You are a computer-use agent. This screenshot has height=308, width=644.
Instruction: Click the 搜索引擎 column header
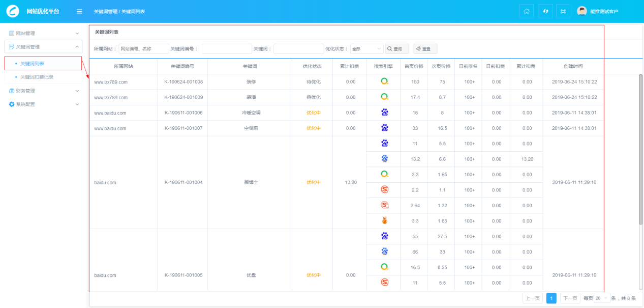[x=383, y=66]
